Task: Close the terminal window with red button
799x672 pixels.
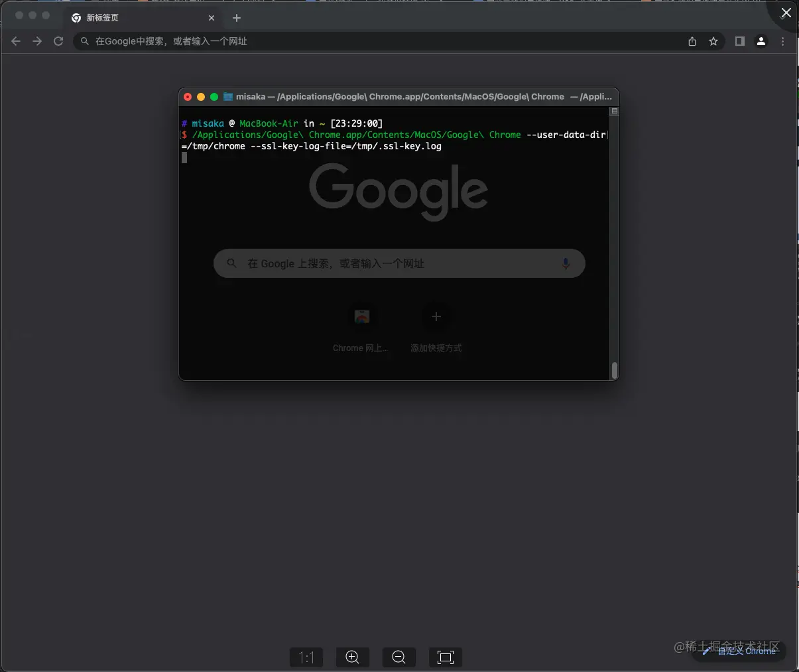Action: tap(188, 97)
